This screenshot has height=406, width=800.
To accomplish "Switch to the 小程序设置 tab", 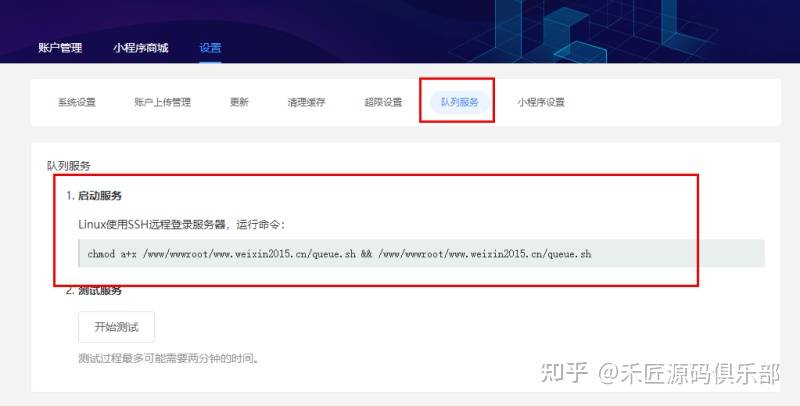I will [541, 102].
